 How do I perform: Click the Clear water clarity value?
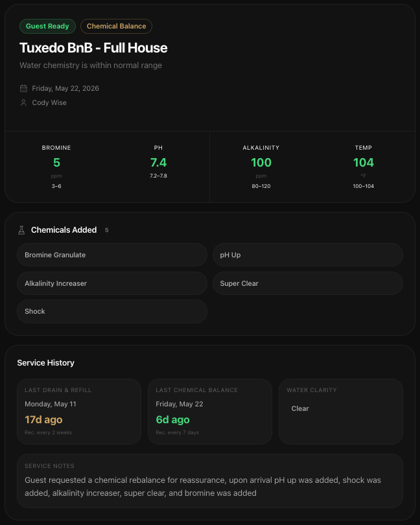pyautogui.click(x=300, y=408)
